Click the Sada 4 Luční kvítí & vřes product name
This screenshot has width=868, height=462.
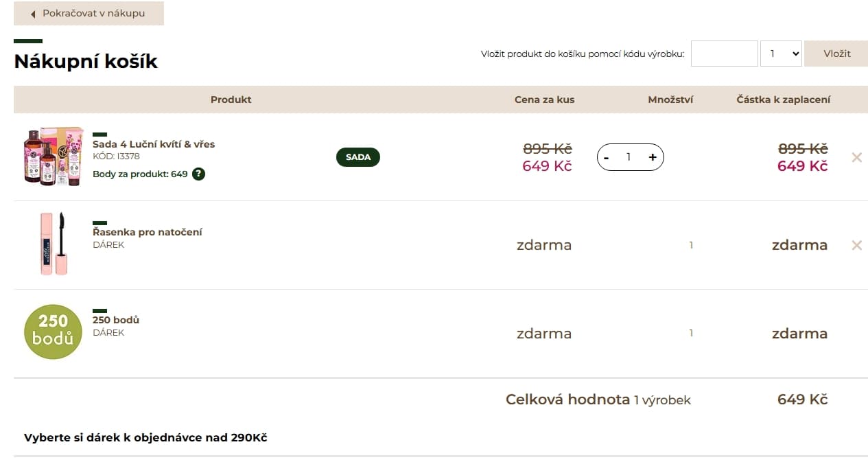point(154,144)
